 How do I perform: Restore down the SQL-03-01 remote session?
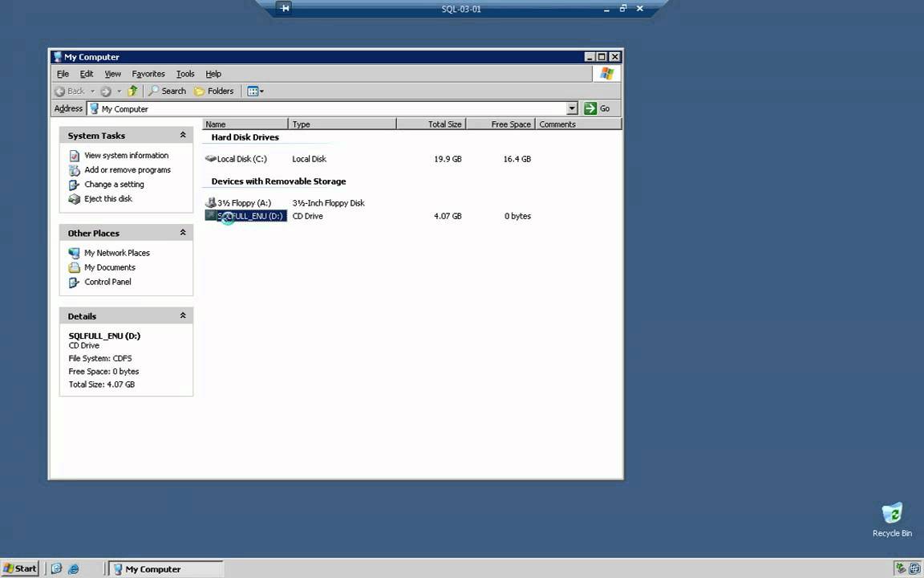(x=623, y=8)
